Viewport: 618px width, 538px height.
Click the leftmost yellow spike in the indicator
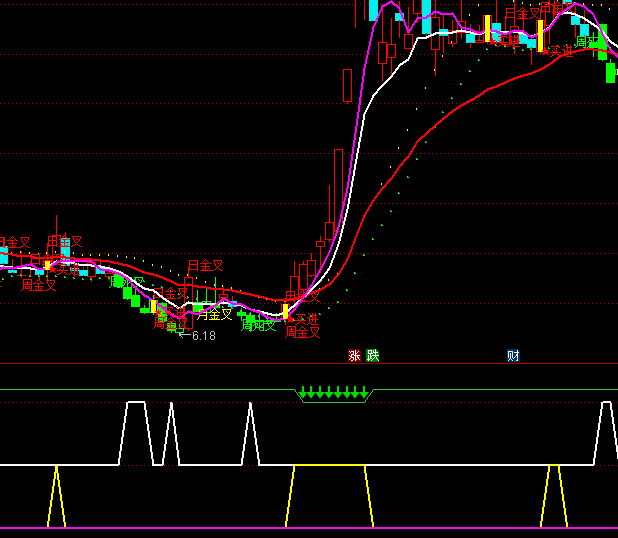[56, 495]
